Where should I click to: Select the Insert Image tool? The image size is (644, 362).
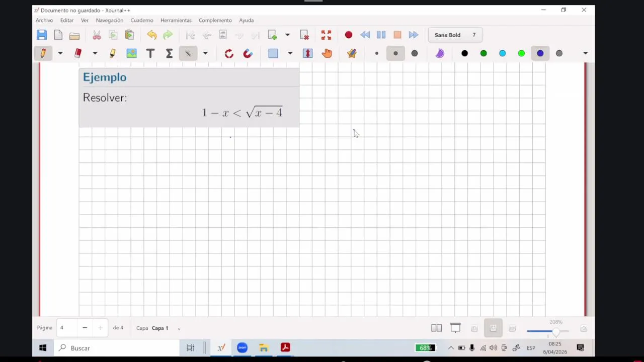click(x=131, y=53)
